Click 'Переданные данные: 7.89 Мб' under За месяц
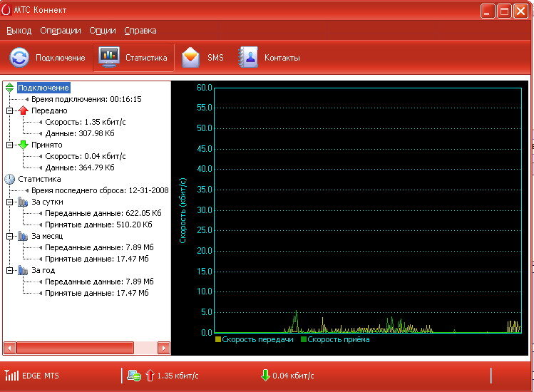 (99, 247)
